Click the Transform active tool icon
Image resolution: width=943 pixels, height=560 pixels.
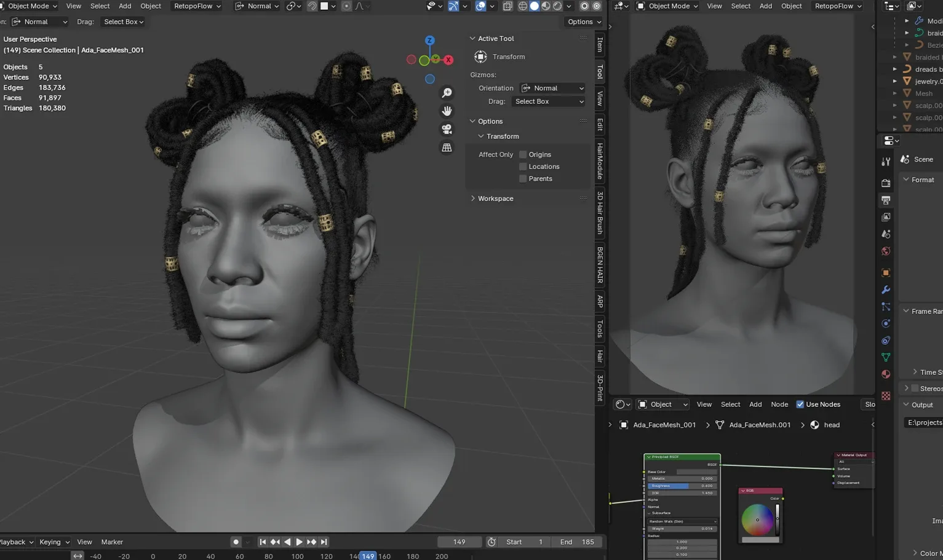pos(480,57)
